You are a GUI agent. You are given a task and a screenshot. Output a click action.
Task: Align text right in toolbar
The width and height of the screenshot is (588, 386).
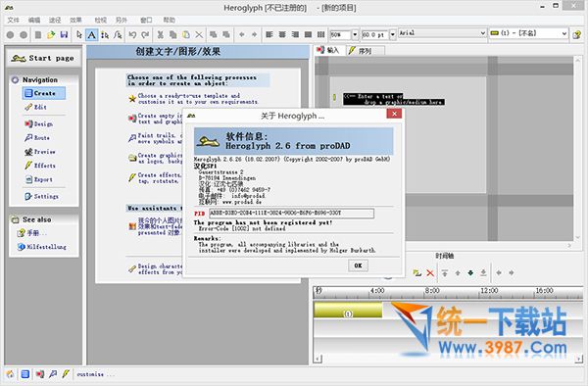click(295, 34)
